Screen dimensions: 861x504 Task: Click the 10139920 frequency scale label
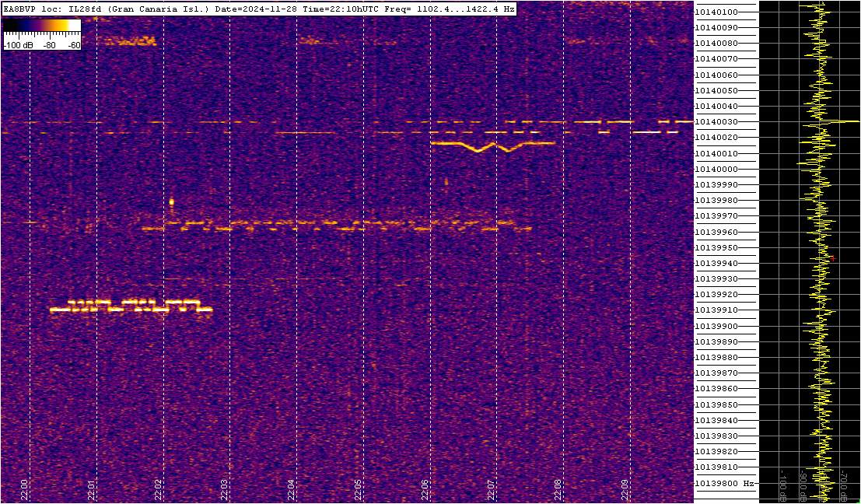pos(716,295)
